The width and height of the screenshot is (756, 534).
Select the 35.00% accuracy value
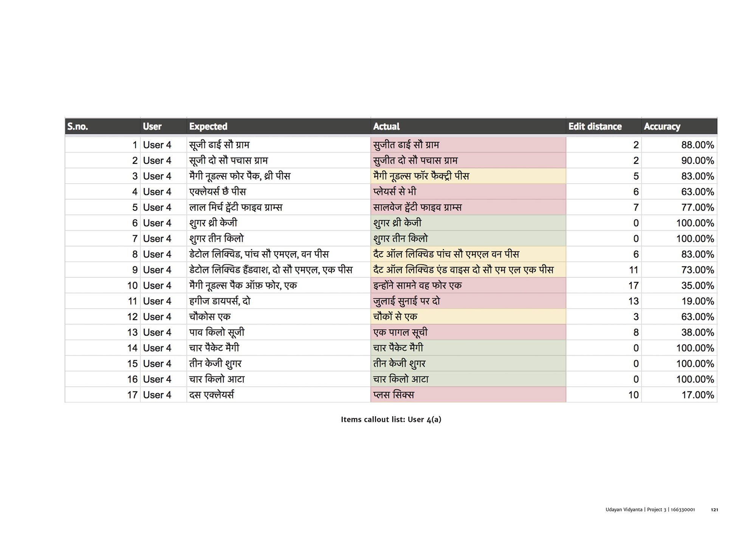697,286
